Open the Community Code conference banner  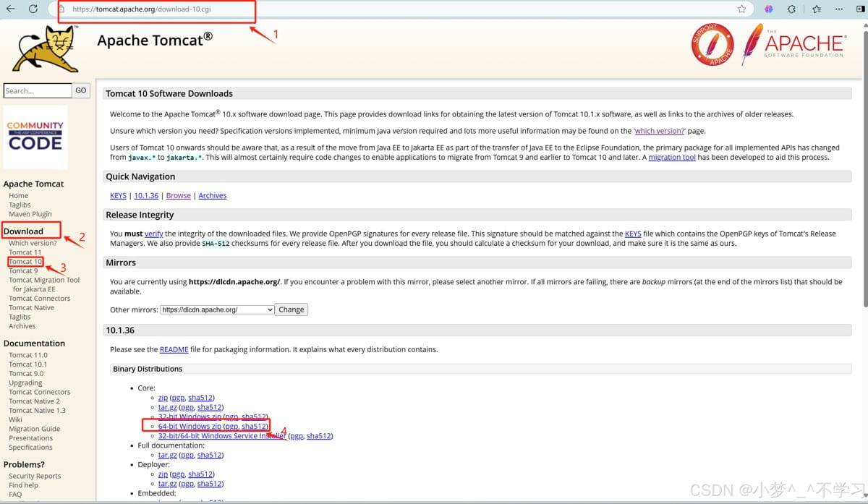(x=35, y=137)
